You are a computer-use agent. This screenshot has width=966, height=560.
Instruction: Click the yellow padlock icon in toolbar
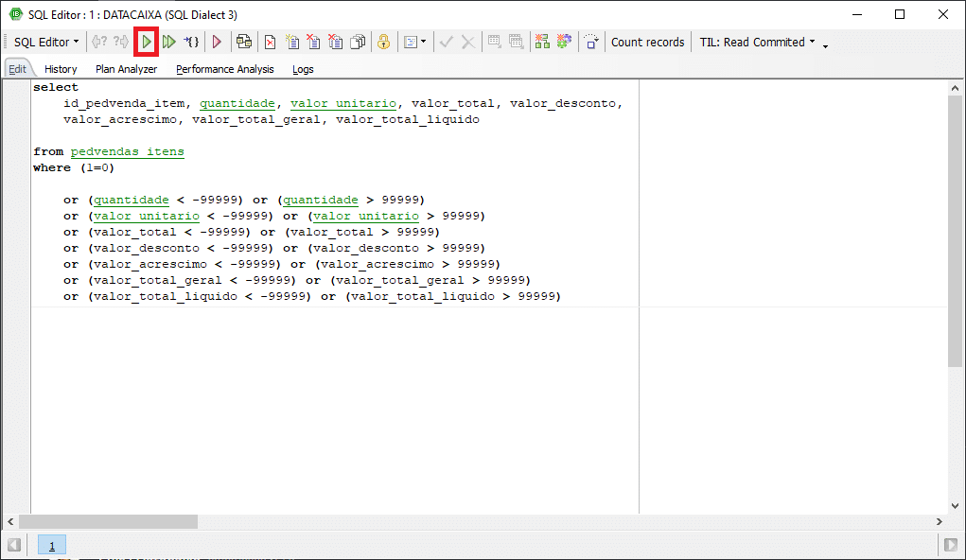tap(383, 42)
